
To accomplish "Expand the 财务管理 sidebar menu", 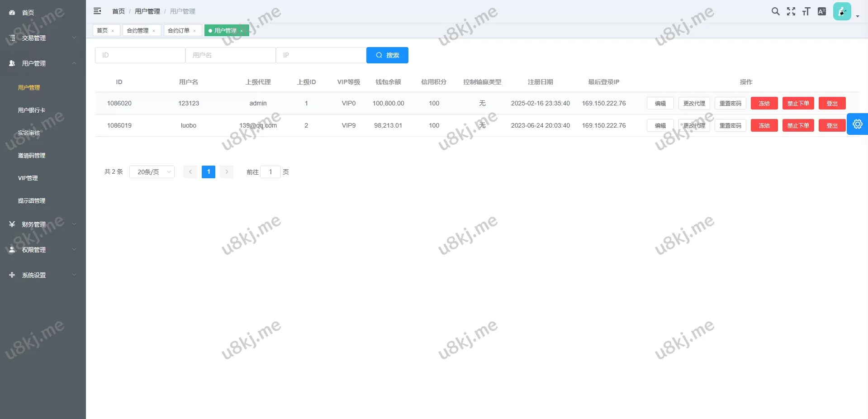I will (x=43, y=224).
